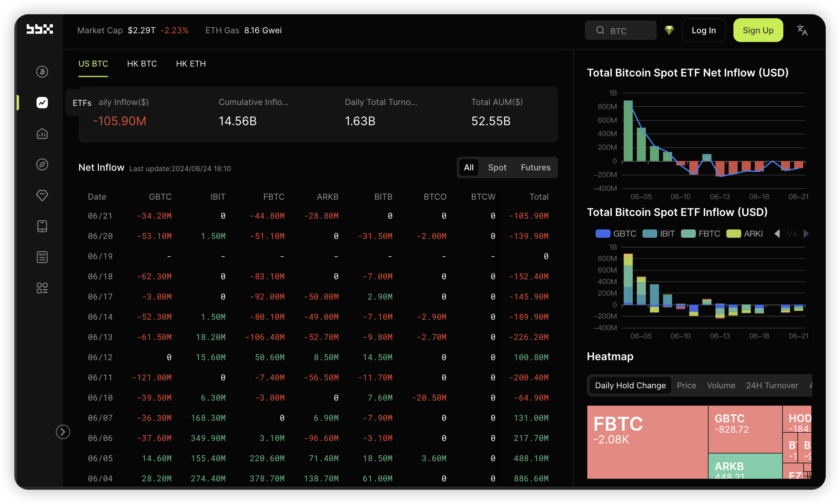Focus the BTC search field

(x=620, y=31)
